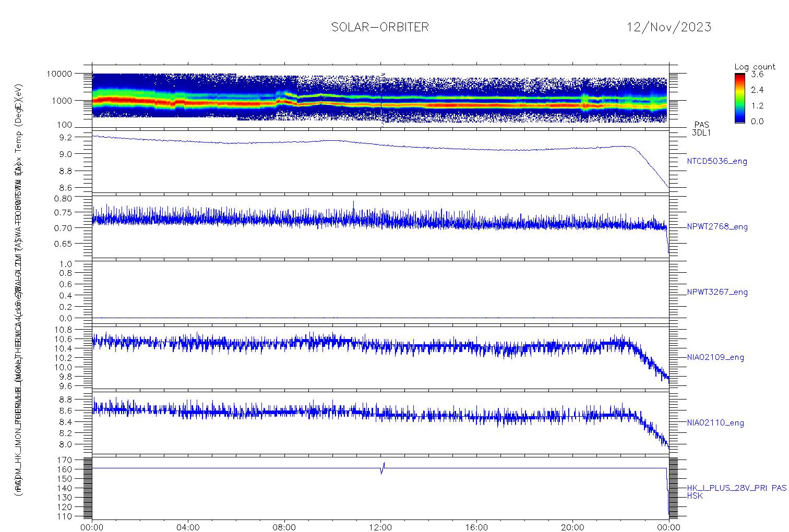Click the 12:00 time axis tick
The image size is (789, 532).
pyautogui.click(x=380, y=527)
